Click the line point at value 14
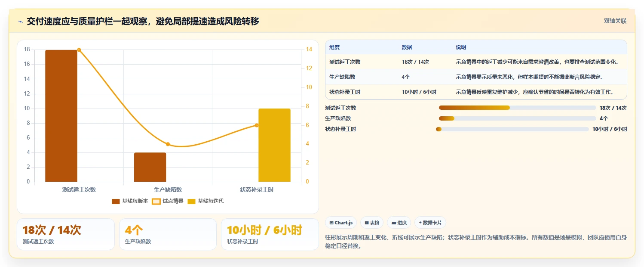The width and height of the screenshot is (644, 267). [79, 50]
